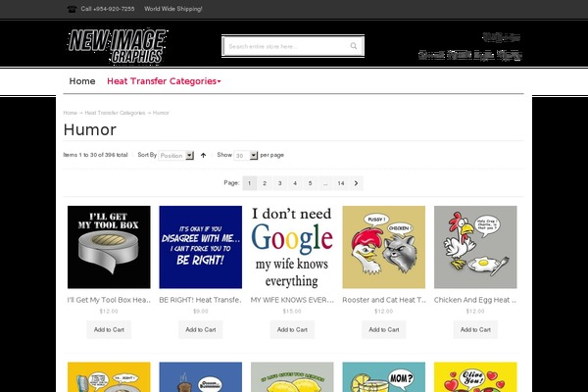
Task: Click the pagination ellipsis
Action: tap(325, 183)
